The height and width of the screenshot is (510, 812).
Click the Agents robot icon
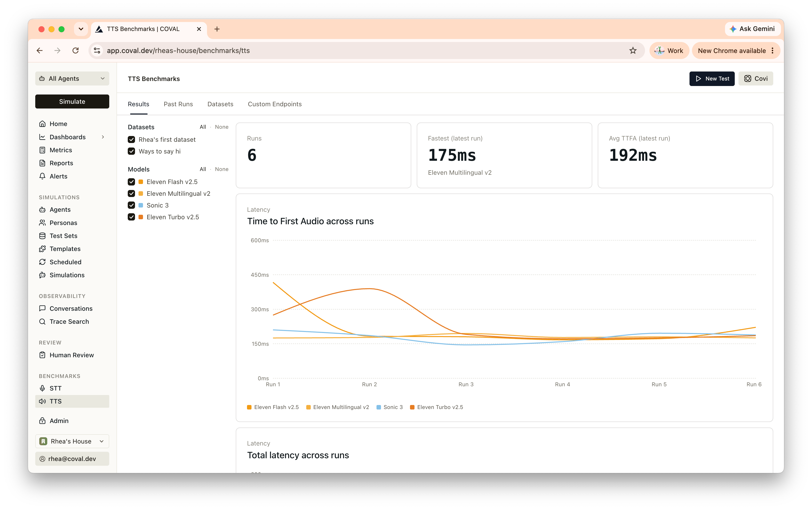pos(42,209)
